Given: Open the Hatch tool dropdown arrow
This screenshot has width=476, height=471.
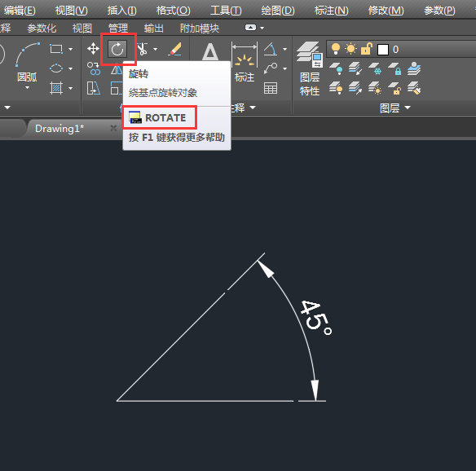Looking at the screenshot, I should pos(70,88).
